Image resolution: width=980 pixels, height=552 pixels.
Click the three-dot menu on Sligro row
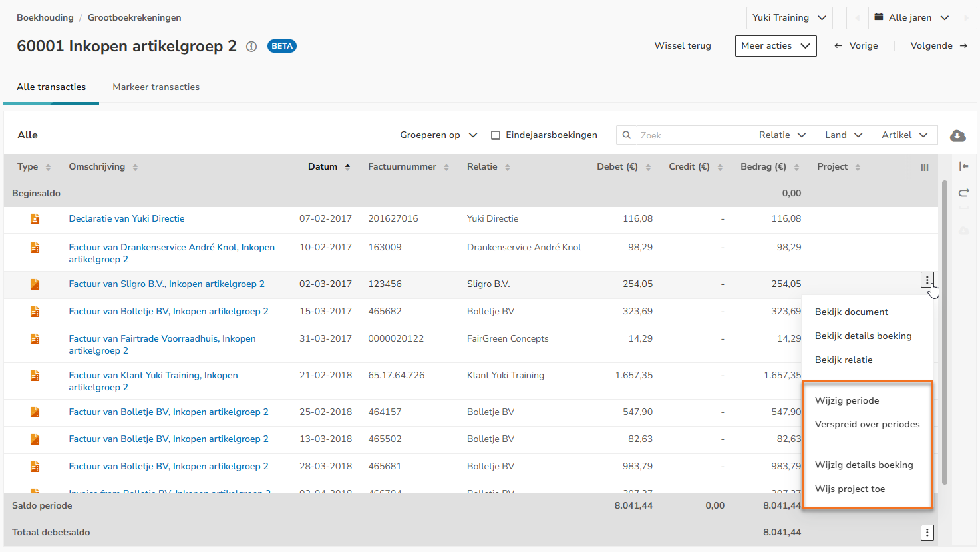tap(927, 280)
